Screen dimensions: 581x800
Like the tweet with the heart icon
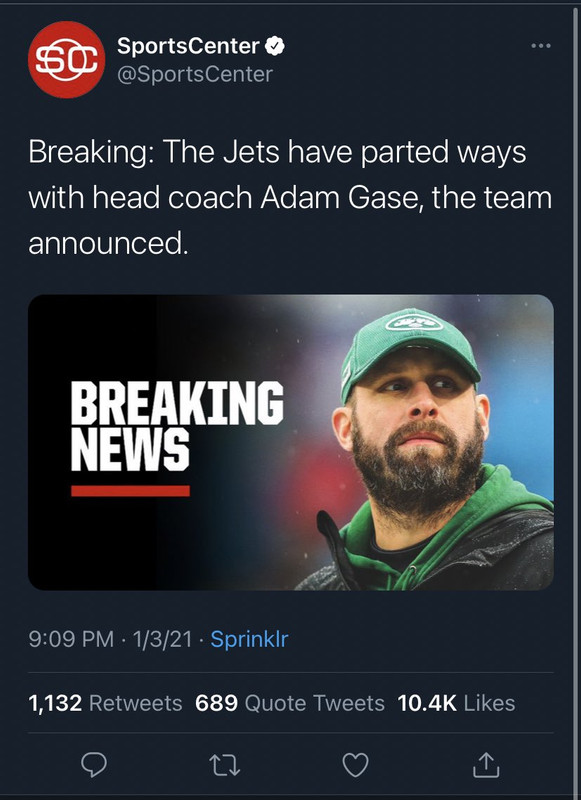coord(355,765)
